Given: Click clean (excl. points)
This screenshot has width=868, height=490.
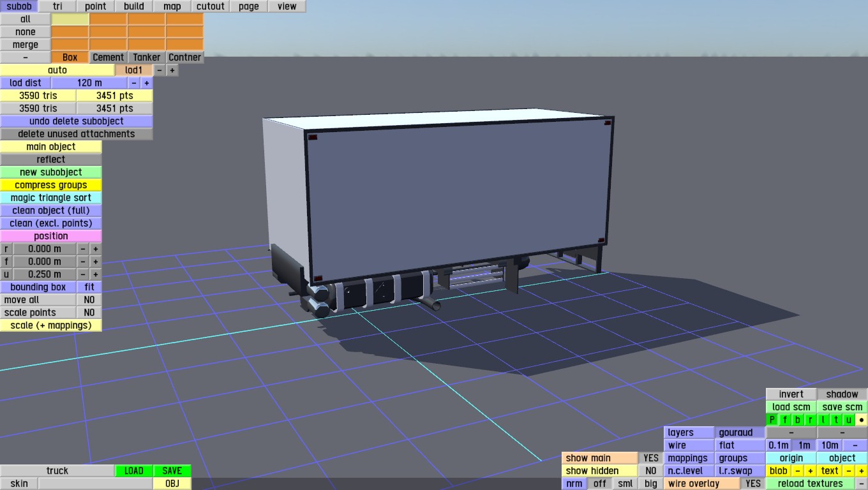Looking at the screenshot, I should (x=51, y=223).
